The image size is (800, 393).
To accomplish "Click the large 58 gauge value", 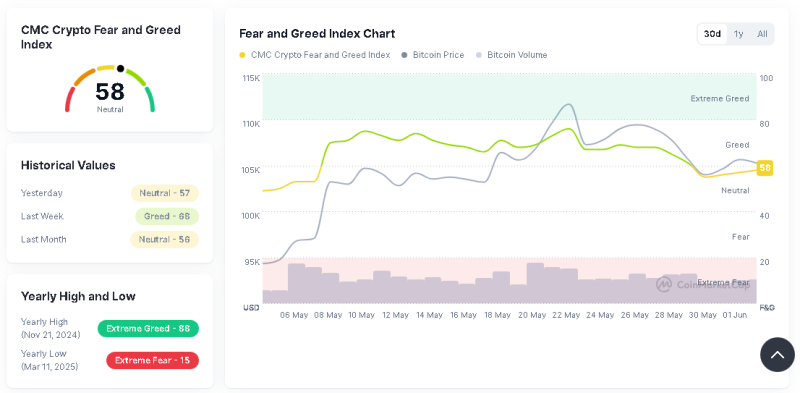I will (x=110, y=91).
